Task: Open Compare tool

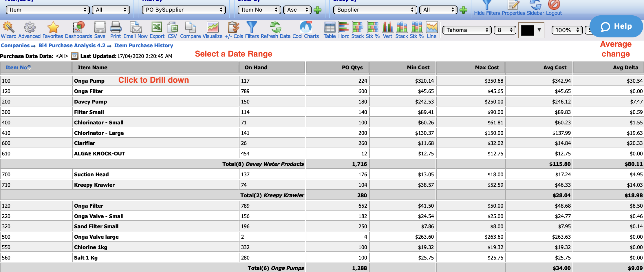Action: [x=190, y=30]
